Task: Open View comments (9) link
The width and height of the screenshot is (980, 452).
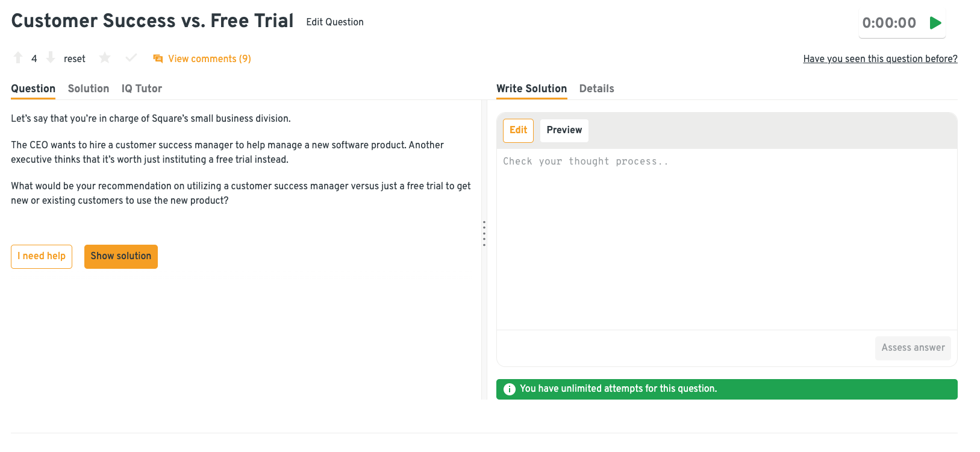Action: [209, 59]
